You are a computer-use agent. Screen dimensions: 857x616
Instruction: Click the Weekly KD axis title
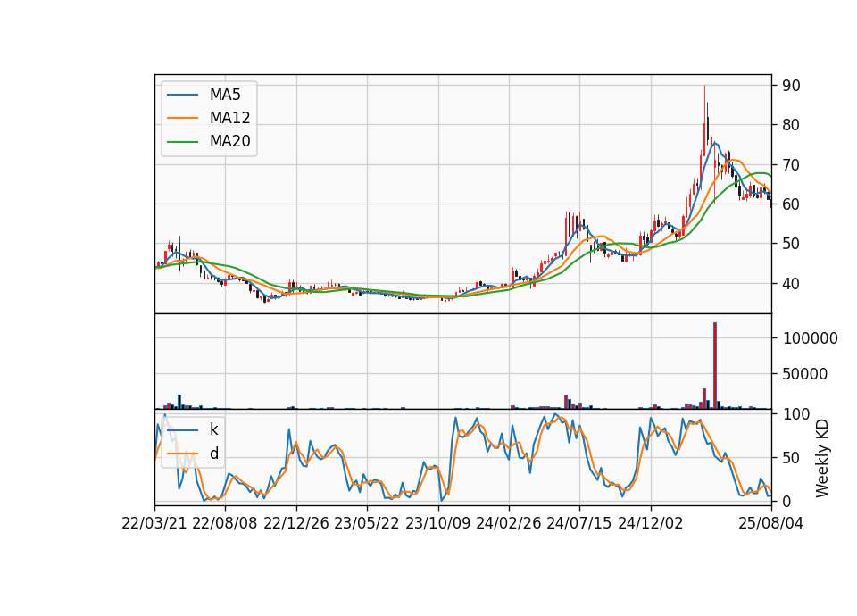[x=822, y=458]
